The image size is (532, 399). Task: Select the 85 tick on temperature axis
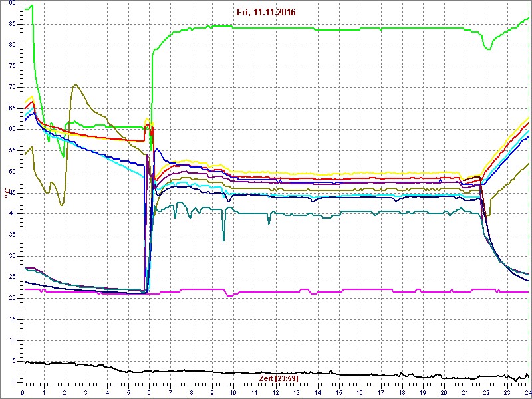click(12, 24)
